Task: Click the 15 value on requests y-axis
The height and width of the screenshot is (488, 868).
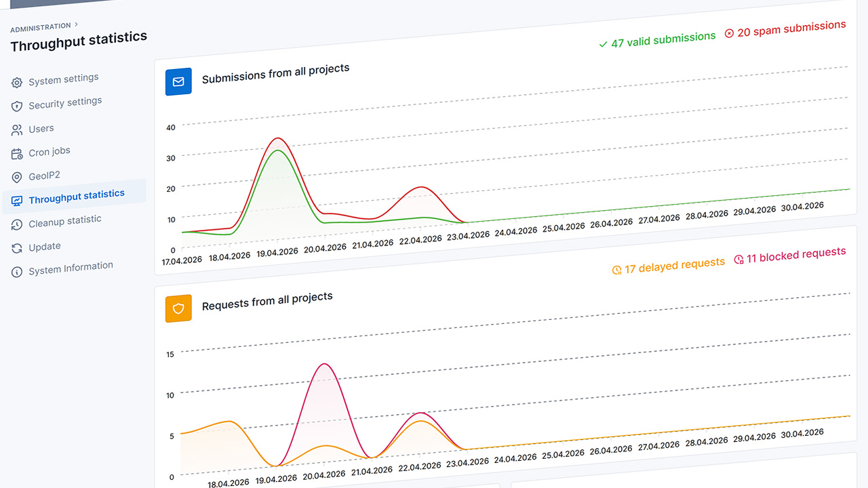Action: 170,354
